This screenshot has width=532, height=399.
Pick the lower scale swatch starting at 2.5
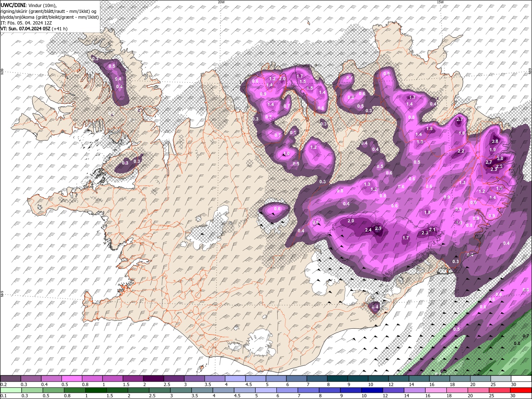159,390
